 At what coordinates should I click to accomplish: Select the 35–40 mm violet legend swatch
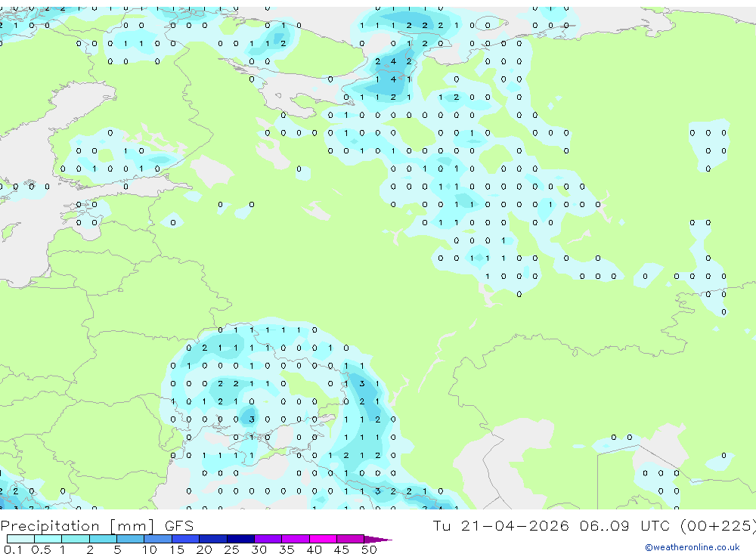(296, 539)
